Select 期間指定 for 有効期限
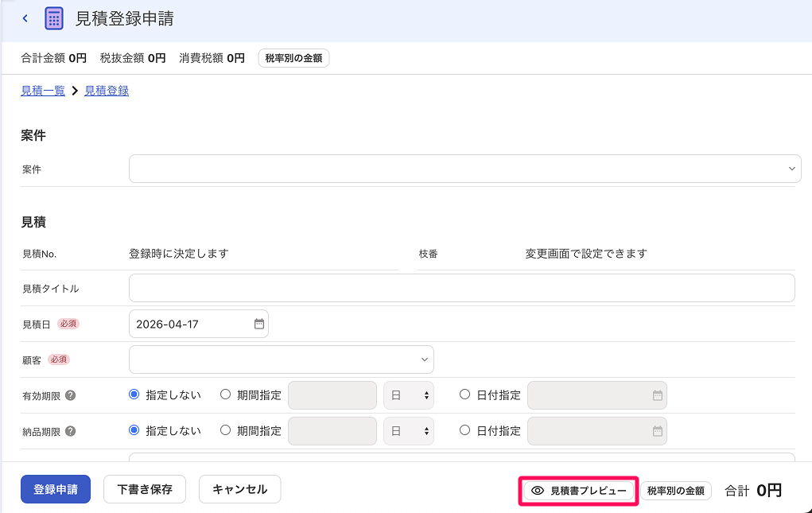Screen dimensions: 812x513 coord(225,395)
